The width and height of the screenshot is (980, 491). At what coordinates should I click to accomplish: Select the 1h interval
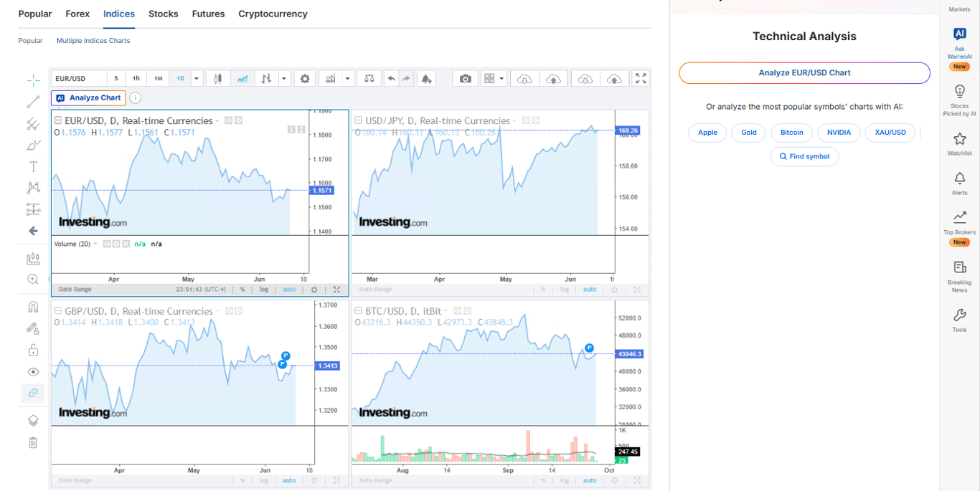(136, 79)
